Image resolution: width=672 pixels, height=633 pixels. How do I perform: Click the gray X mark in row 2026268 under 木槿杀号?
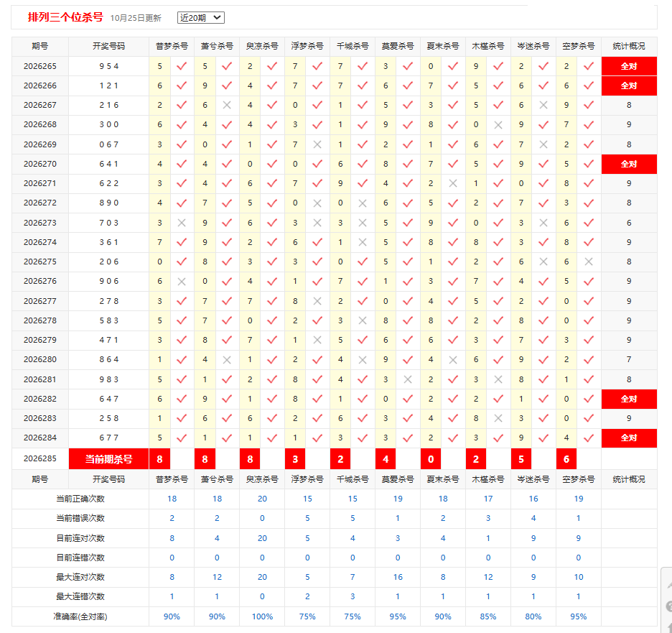(x=498, y=125)
